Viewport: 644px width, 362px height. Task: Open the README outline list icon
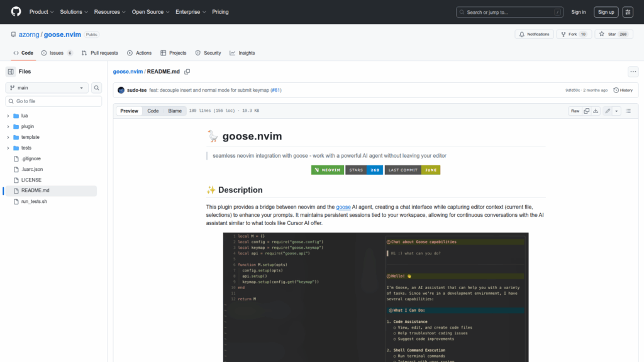click(628, 111)
